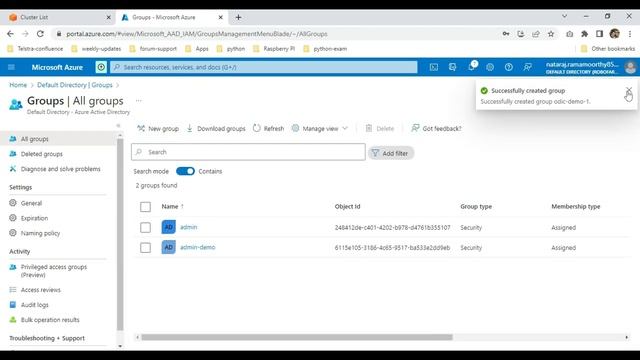The image size is (640, 360).
Task: Open the Azure portal hamburger menu
Action: tap(11, 67)
